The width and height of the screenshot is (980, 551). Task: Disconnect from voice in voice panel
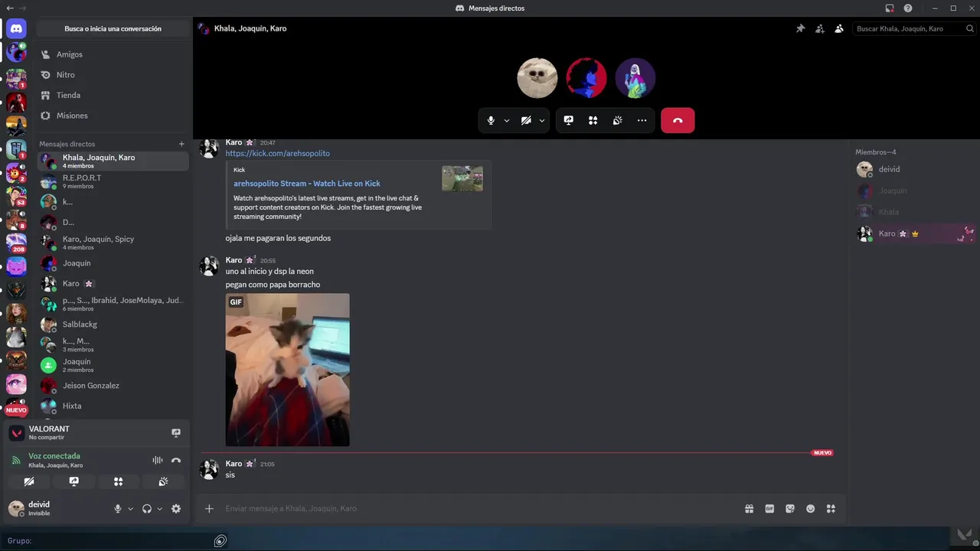(176, 460)
